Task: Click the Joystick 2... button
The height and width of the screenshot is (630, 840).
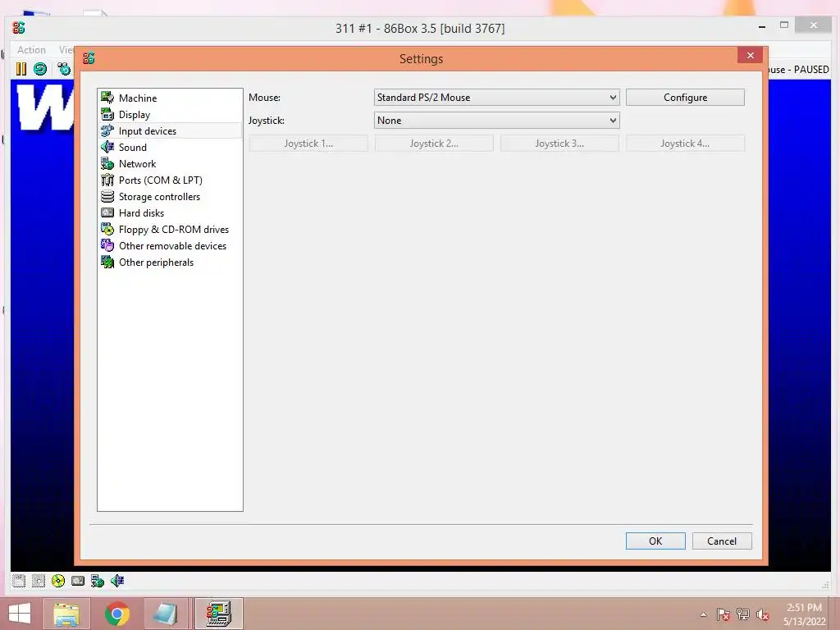Action: click(434, 144)
